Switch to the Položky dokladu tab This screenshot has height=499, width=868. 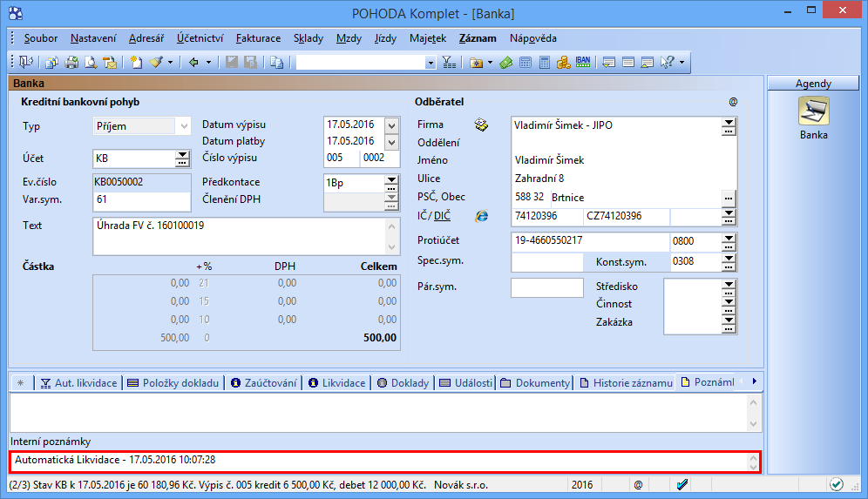(173, 383)
